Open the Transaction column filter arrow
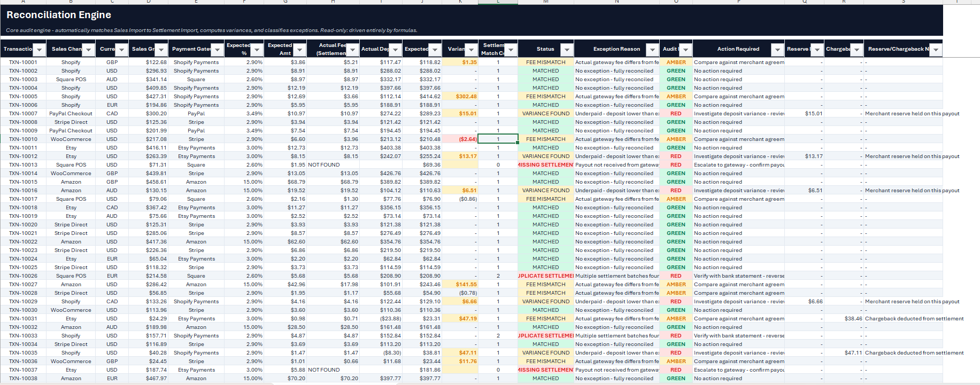980x385 pixels. 39,50
